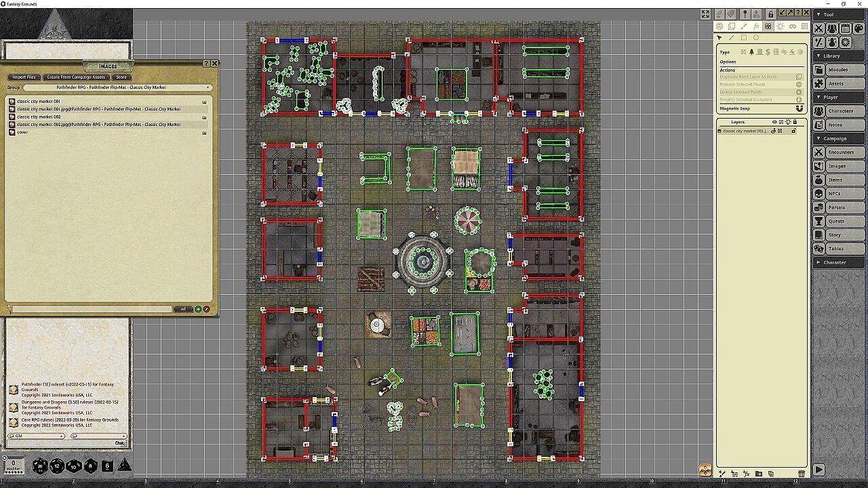Open NPCs from the sidebar
868x488 pixels.
point(839,194)
